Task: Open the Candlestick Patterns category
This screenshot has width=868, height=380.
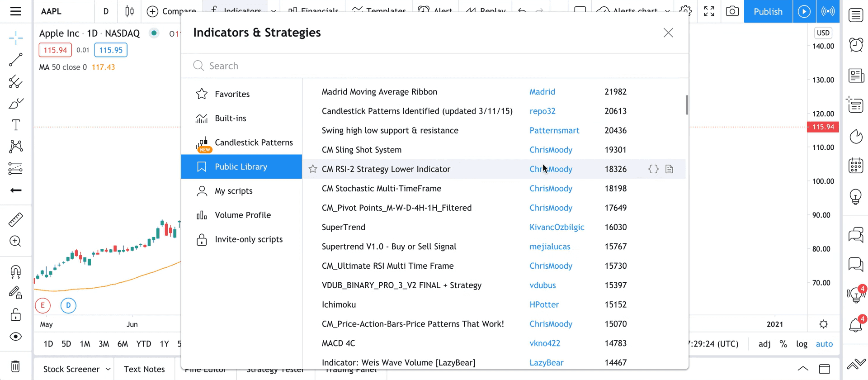Action: tap(241, 142)
